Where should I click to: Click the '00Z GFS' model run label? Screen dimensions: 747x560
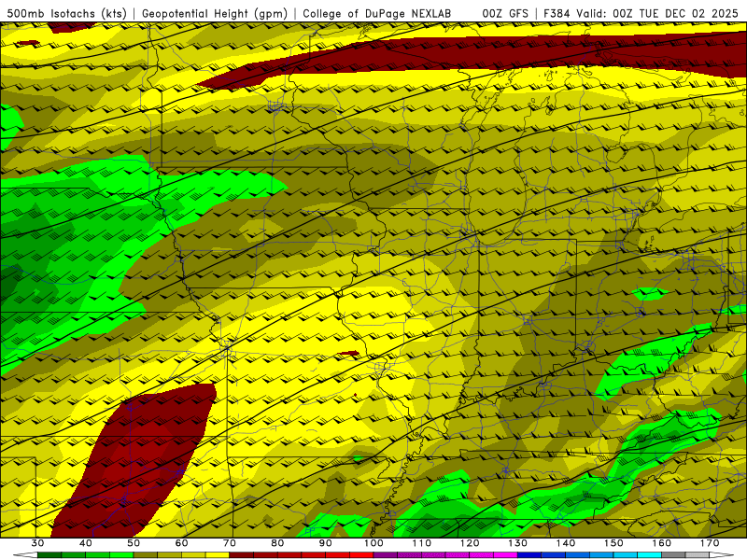click(505, 13)
